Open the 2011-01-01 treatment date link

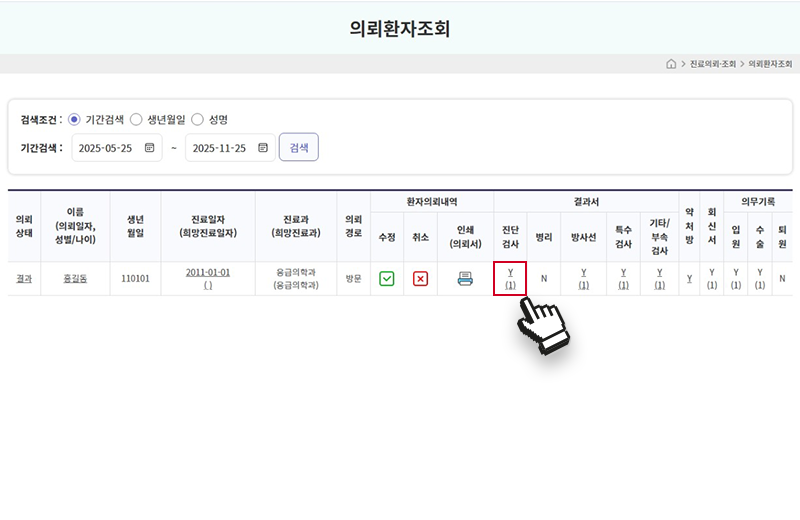coord(208,272)
